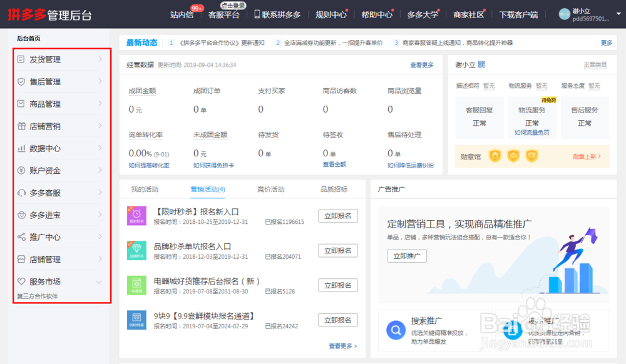The width and height of the screenshot is (626, 364).
Task: Expand 数据中心 using its chevron
Action: tap(100, 148)
